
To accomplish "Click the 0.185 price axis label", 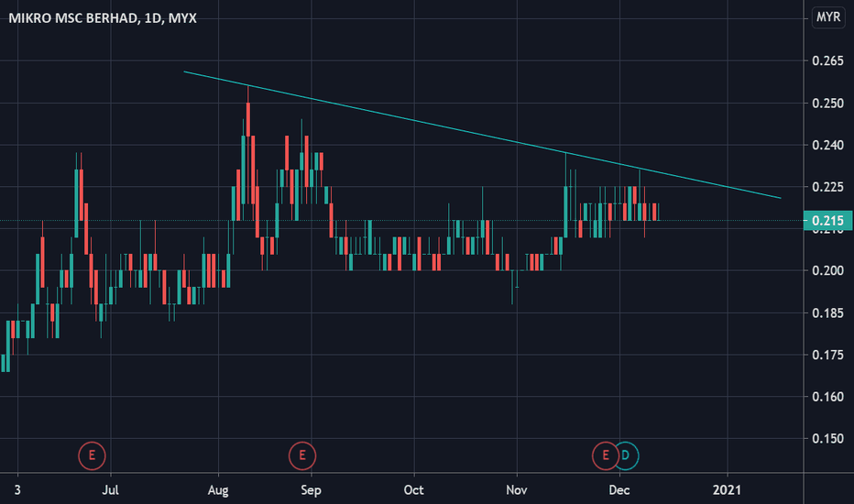I will tap(827, 312).
